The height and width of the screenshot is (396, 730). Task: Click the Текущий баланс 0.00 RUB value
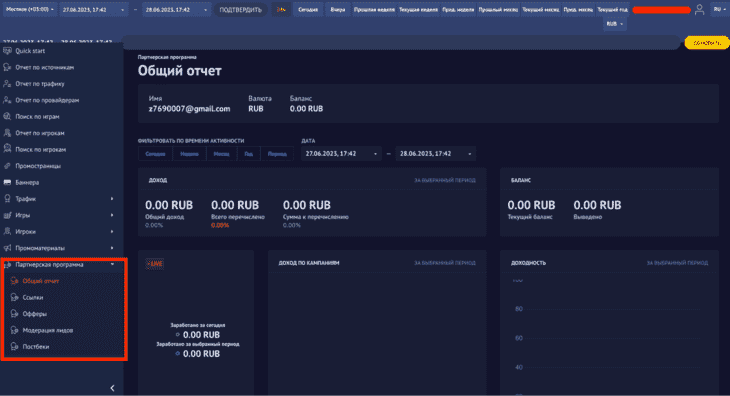[531, 205]
